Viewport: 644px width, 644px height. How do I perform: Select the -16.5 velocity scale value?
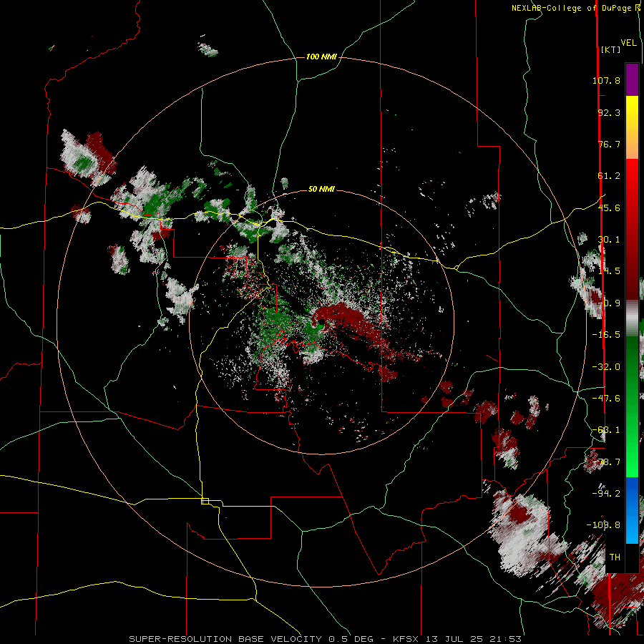(606, 335)
